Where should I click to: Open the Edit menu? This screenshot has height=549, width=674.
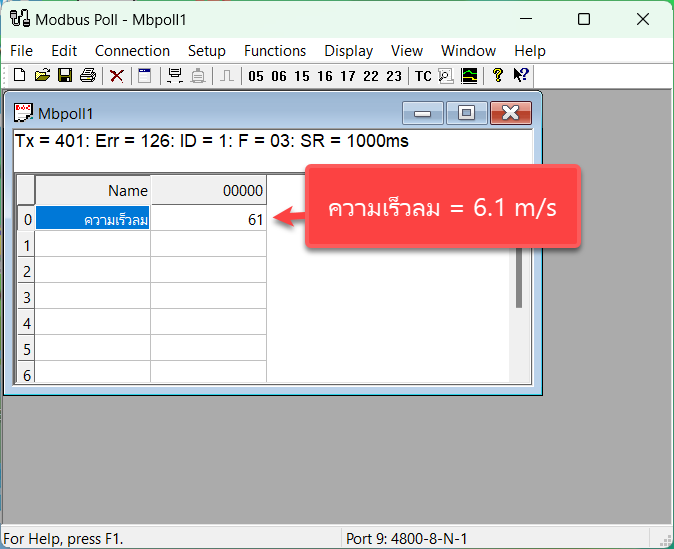[x=64, y=51]
